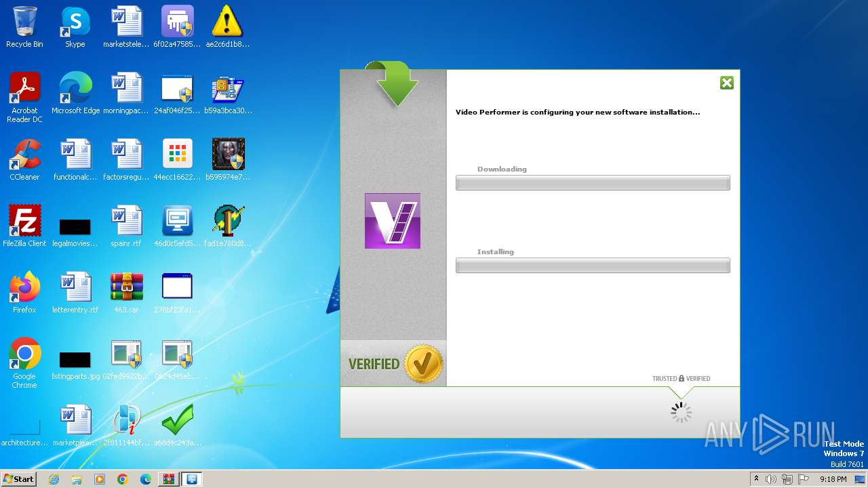Open Microsoft Edge desktop shortcut

[x=75, y=94]
